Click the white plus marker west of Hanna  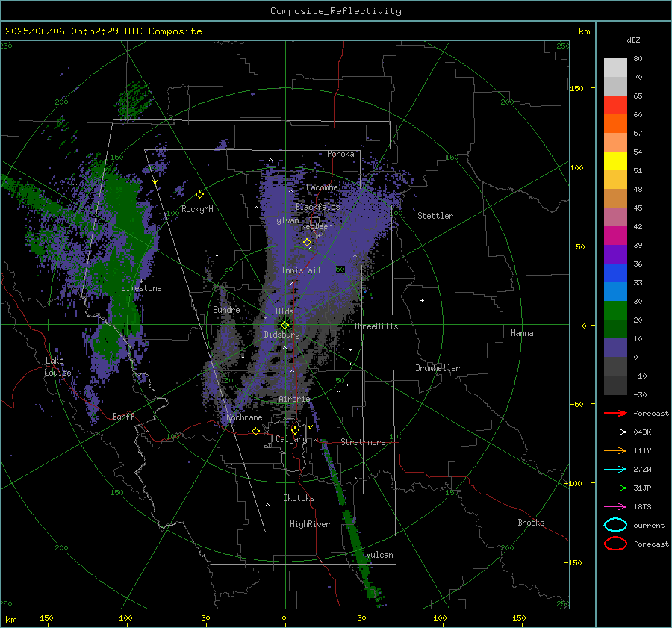[422, 300]
